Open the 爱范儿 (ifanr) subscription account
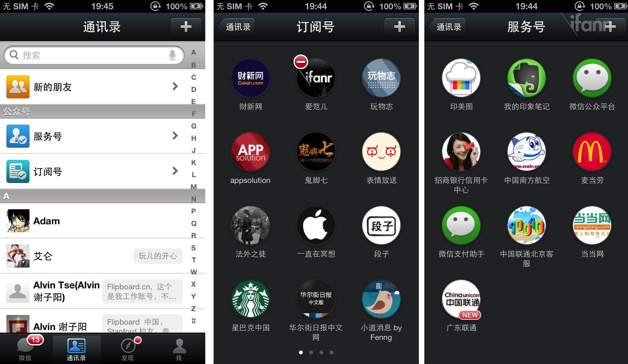The width and height of the screenshot is (628, 364). coord(314,82)
